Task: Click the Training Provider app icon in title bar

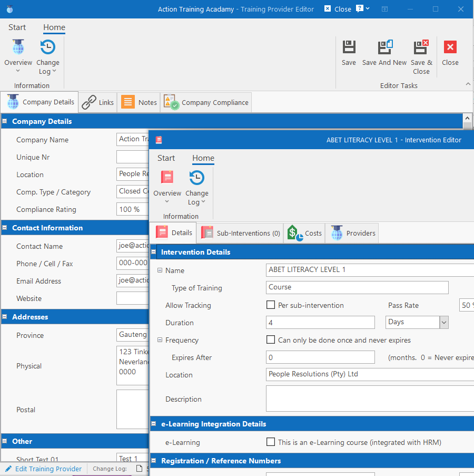Action: click(9, 9)
